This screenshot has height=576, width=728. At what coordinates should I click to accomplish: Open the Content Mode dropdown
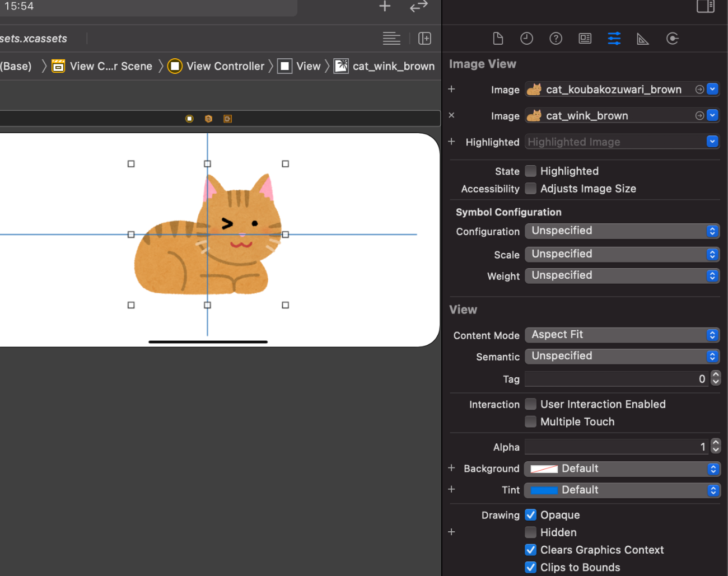(622, 335)
